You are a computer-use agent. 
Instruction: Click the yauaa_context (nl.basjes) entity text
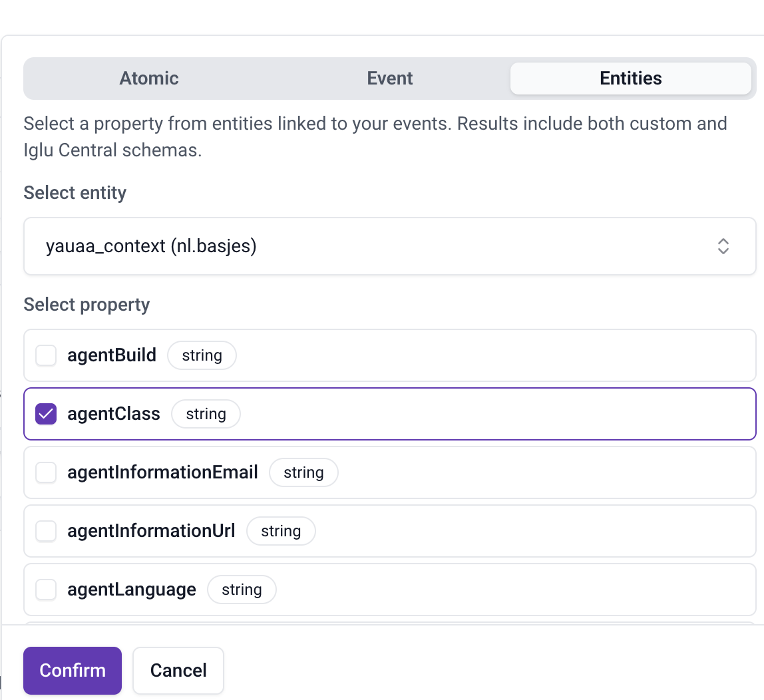(151, 246)
